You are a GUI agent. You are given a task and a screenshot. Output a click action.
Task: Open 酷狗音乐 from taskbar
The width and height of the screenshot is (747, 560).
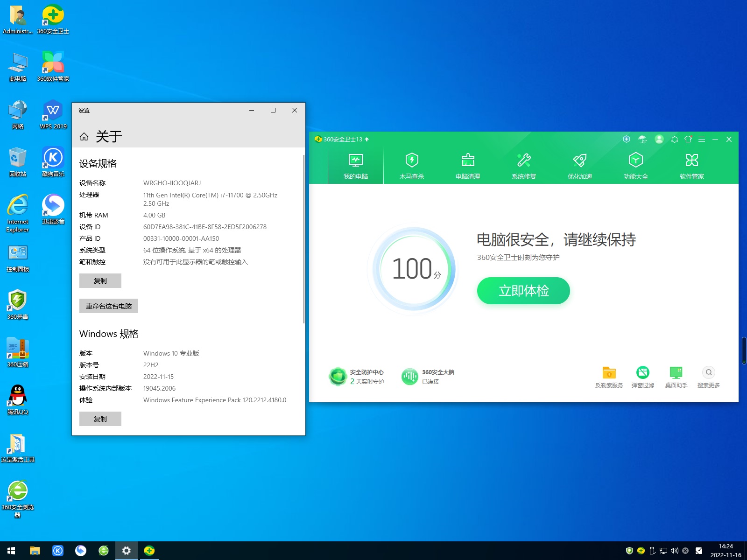(57, 551)
